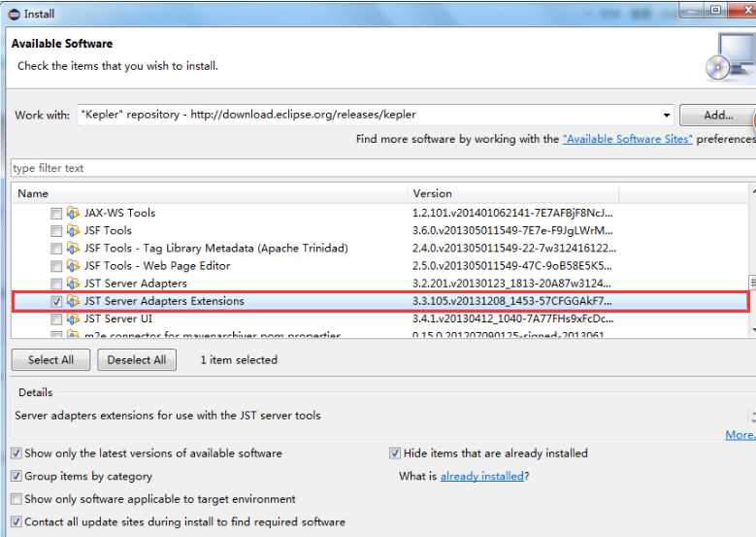Toggle Contact all update sites during install
The height and width of the screenshot is (537, 756).
pyautogui.click(x=16, y=521)
